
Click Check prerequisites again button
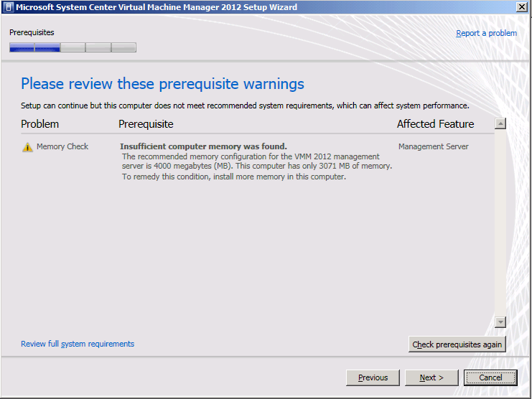pyautogui.click(x=457, y=344)
